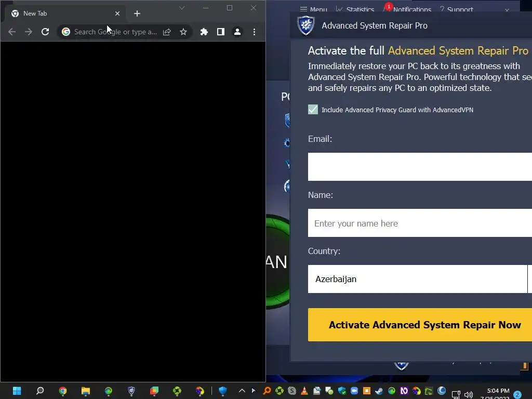Viewport: 532px width, 399px height.
Task: Reload the Chrome page
Action: [45, 32]
